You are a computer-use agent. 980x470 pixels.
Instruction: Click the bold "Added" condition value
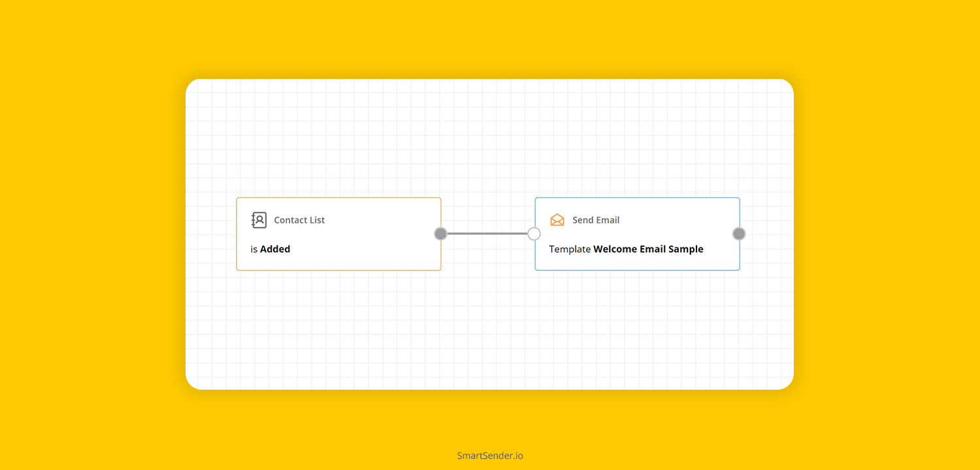point(275,249)
